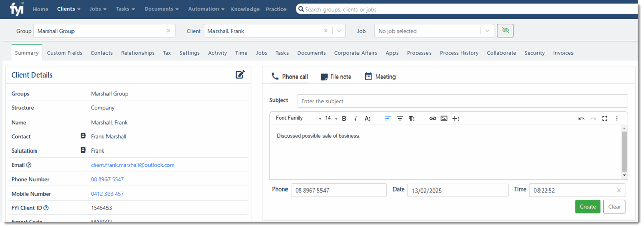Apply italic formatting in the editor
Screen dimensions: 644x228
[356, 118]
